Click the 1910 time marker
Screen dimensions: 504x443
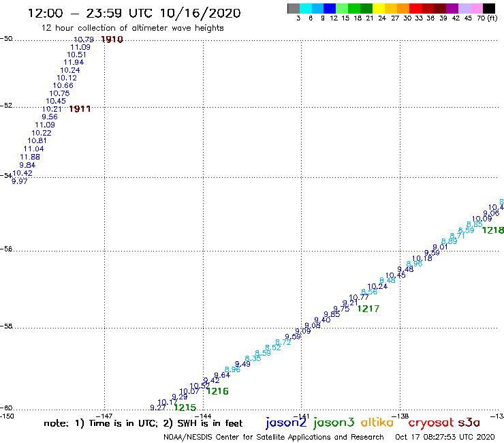pyautogui.click(x=112, y=40)
